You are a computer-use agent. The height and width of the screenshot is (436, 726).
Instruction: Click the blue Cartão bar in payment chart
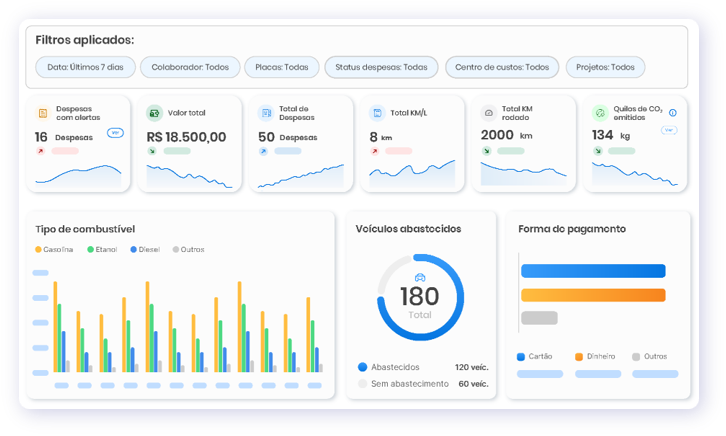(593, 271)
